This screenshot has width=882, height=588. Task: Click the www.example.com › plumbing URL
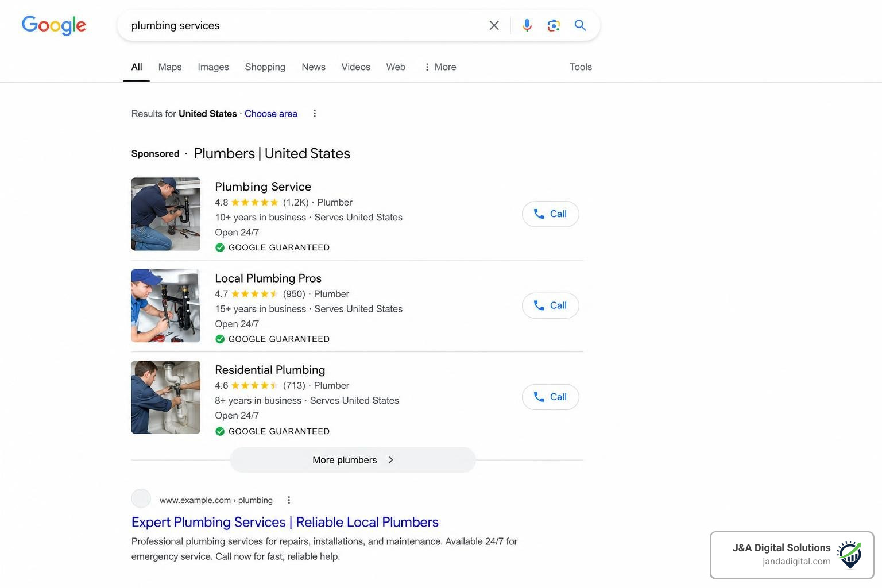pyautogui.click(x=216, y=500)
